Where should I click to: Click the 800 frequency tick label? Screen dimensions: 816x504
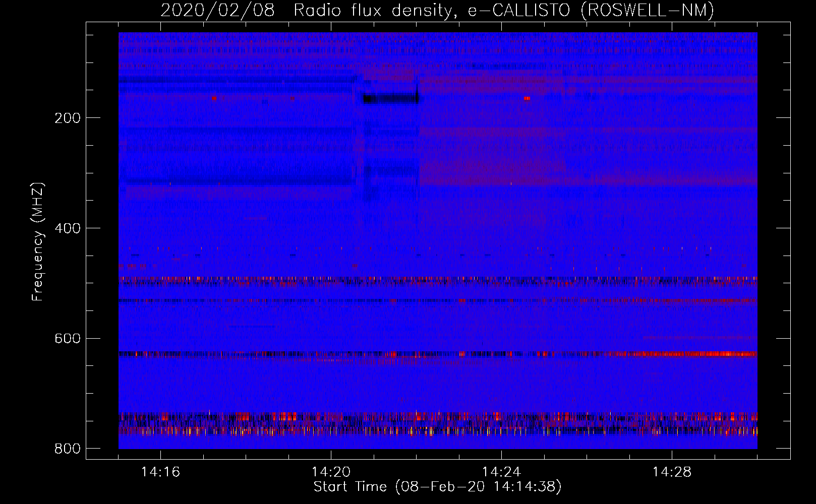pyautogui.click(x=68, y=449)
